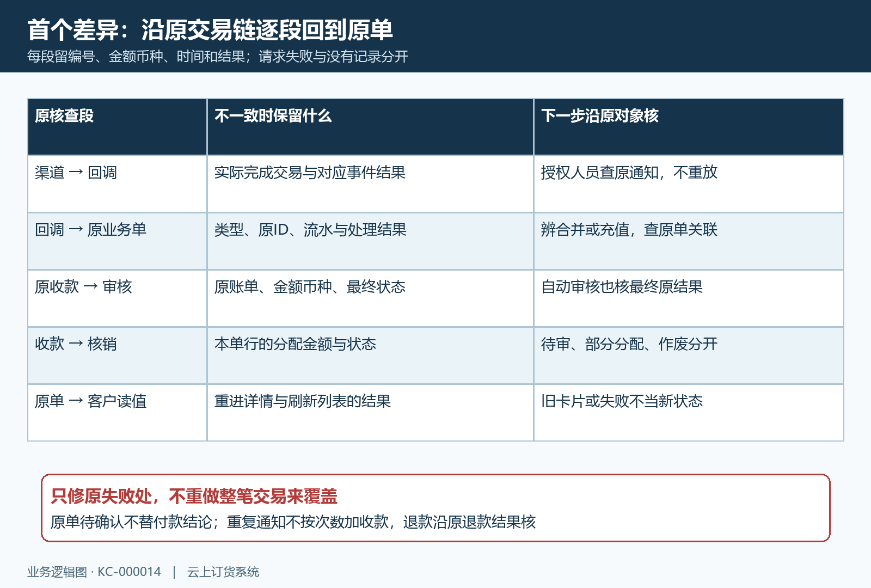
Task: Click footer text 云上订货系统
Action: (x=223, y=572)
